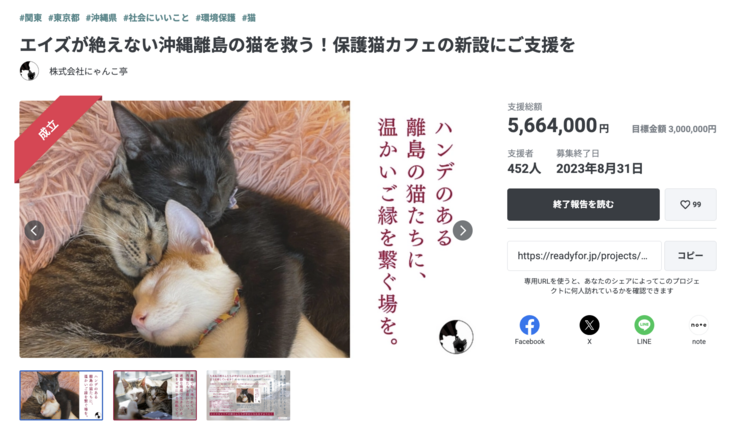Select the third text-heavy thumbnail
The height and width of the screenshot is (436, 736).
[x=248, y=395]
